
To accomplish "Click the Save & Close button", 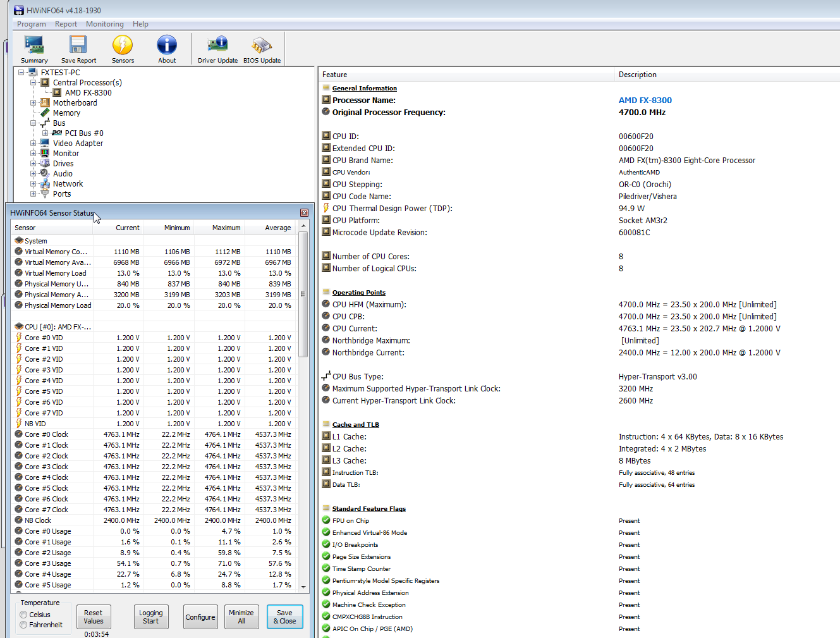I will click(285, 617).
